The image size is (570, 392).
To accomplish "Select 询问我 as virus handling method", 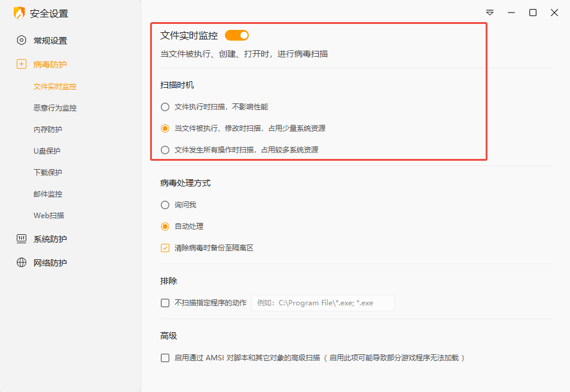I will point(164,205).
